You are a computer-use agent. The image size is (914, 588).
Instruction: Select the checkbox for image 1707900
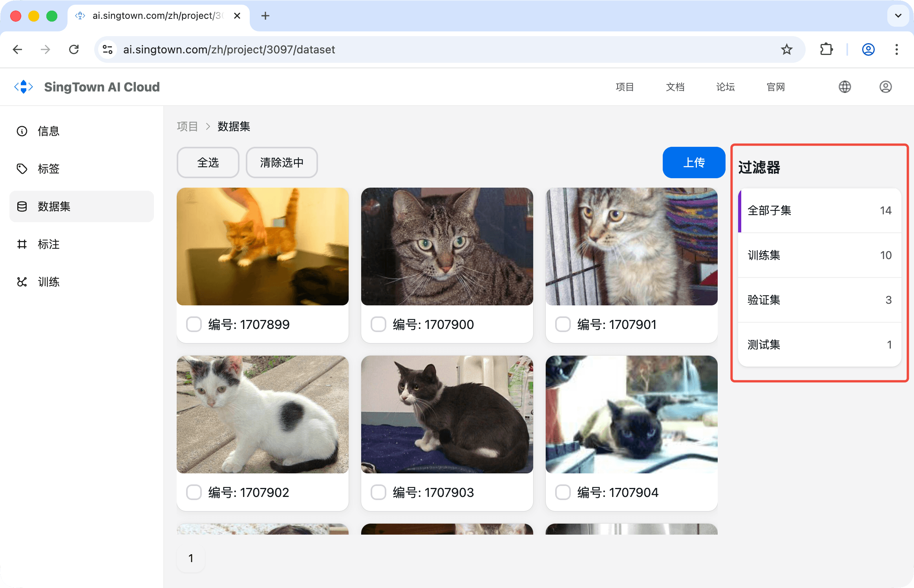(x=378, y=325)
